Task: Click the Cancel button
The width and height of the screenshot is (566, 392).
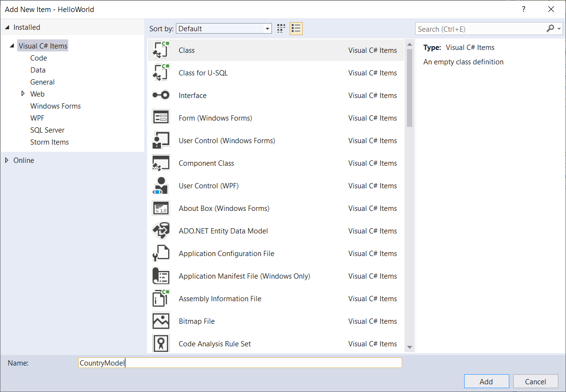Action: pyautogui.click(x=535, y=381)
